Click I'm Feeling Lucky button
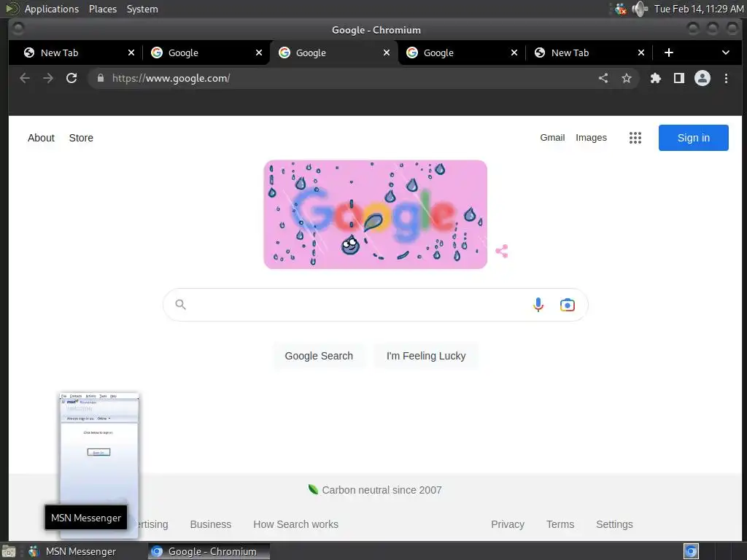 [426, 356]
